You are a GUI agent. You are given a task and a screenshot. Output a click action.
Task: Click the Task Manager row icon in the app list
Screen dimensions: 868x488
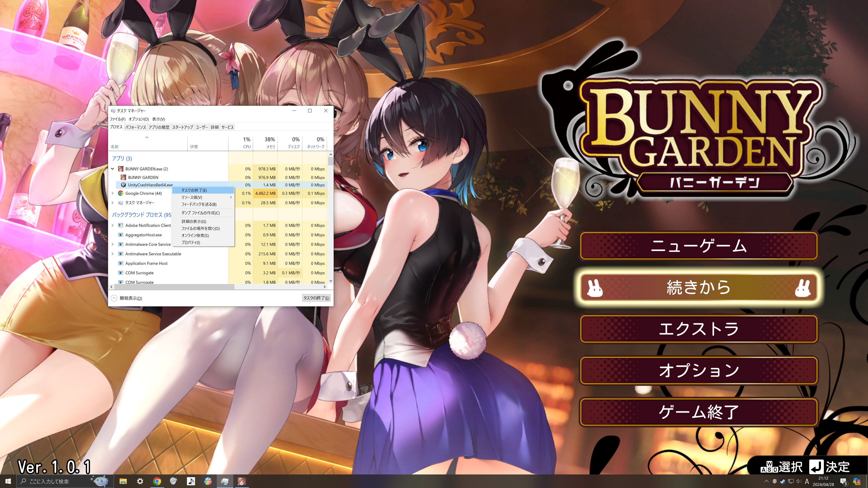(120, 203)
